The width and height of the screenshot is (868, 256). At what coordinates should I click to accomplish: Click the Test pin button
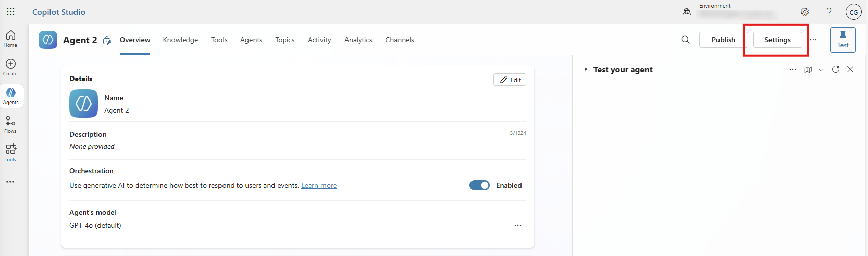pos(843,40)
